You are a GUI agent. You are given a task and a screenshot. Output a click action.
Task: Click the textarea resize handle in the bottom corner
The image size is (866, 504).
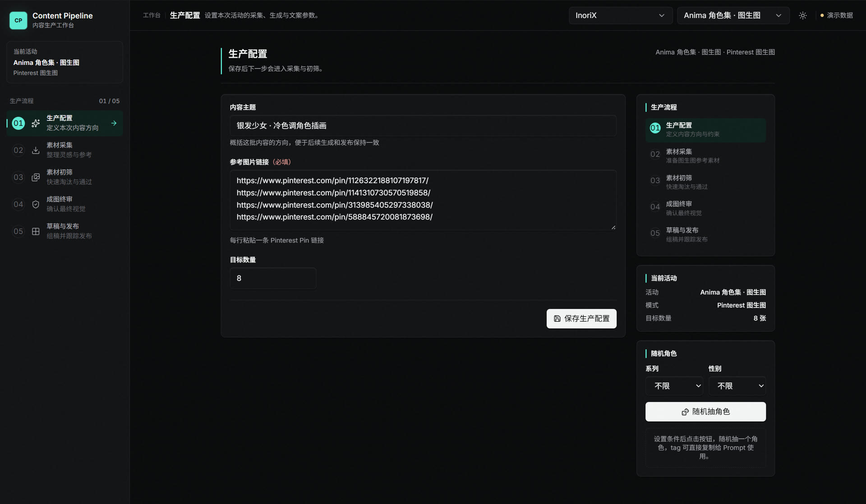click(613, 227)
